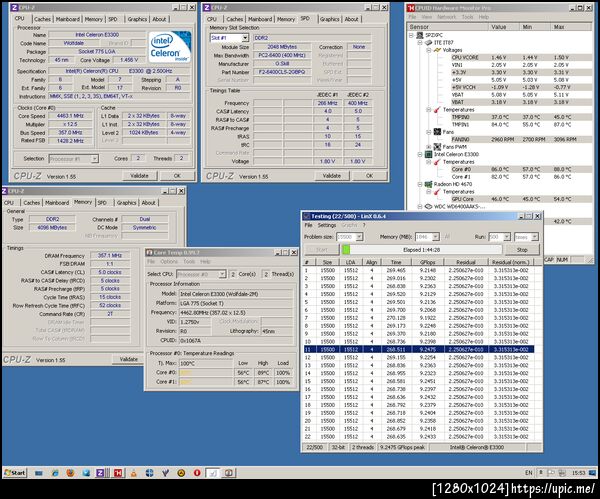Select the CPU VCORE row in HWMonitor

coord(521,57)
